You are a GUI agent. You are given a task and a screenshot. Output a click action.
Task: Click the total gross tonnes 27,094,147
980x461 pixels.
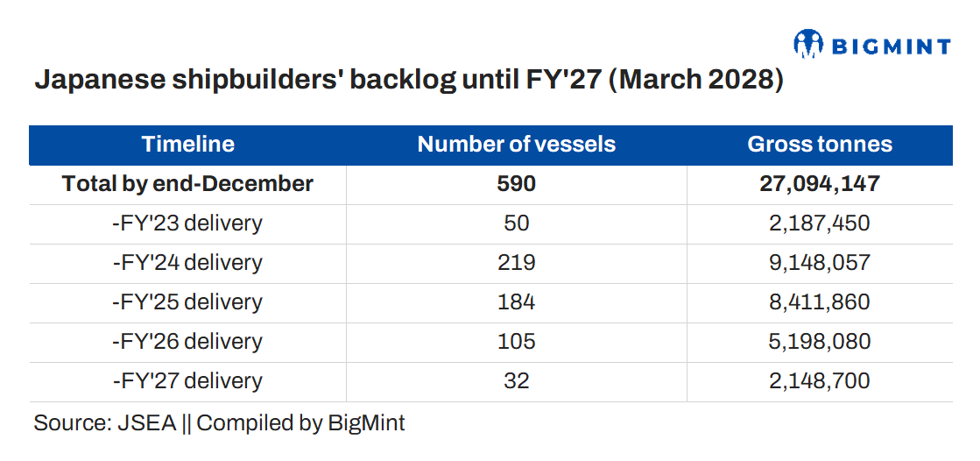point(820,184)
